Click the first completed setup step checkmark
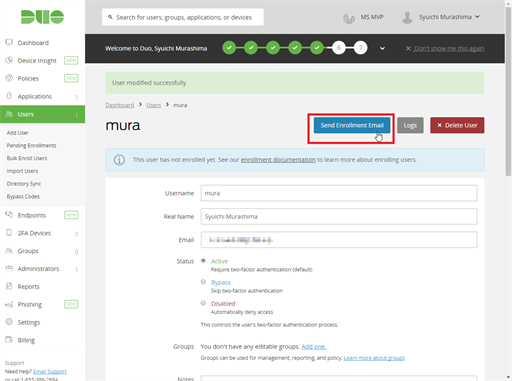The width and height of the screenshot is (512, 381). coord(229,48)
